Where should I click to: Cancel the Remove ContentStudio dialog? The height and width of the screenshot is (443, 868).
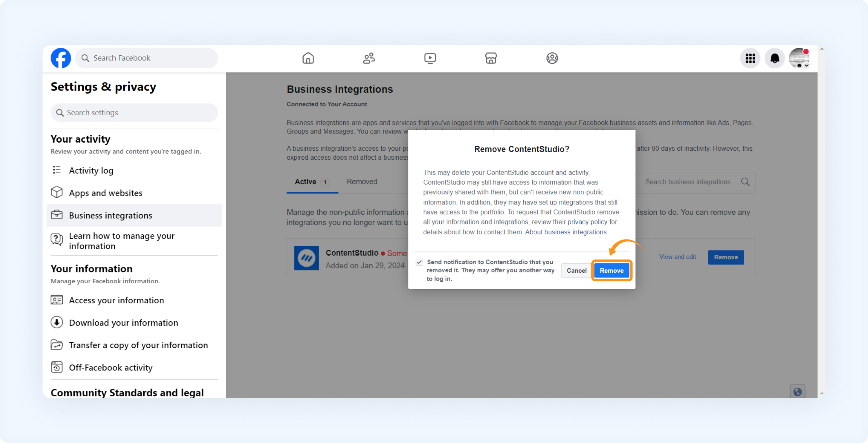(x=576, y=270)
